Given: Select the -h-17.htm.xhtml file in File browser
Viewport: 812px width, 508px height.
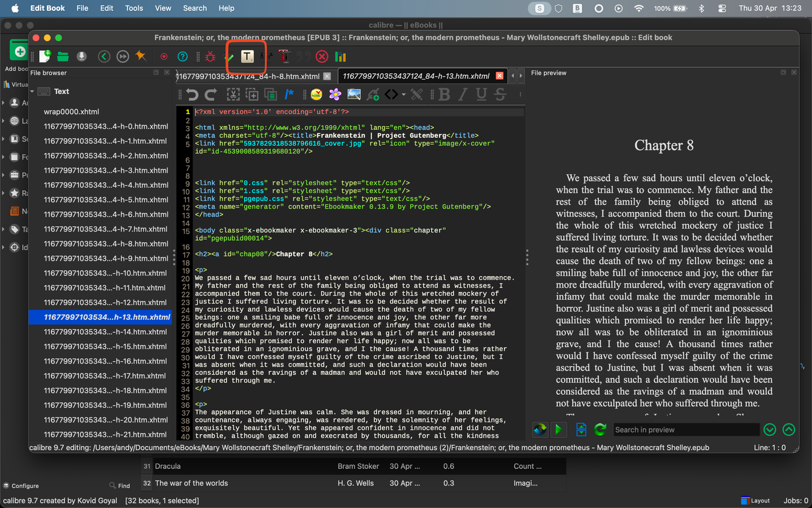Looking at the screenshot, I should (100, 376).
